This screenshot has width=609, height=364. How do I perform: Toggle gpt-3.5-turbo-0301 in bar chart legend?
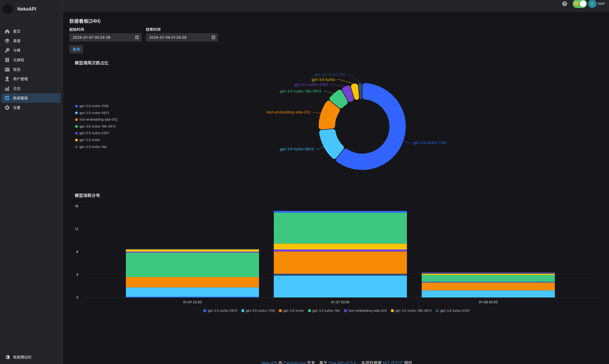pos(453,311)
